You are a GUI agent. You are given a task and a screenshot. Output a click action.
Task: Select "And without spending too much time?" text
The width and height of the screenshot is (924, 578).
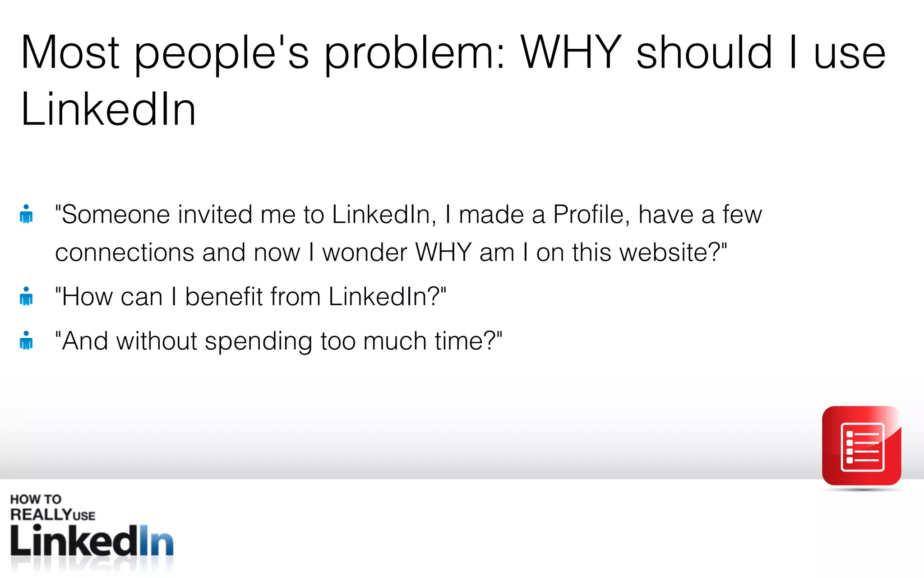pos(278,341)
